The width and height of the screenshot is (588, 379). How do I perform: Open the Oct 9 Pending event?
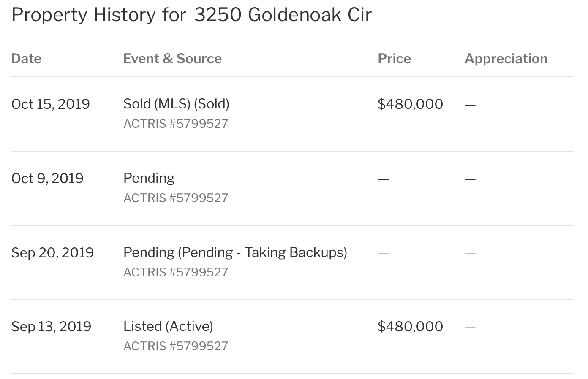(x=149, y=179)
